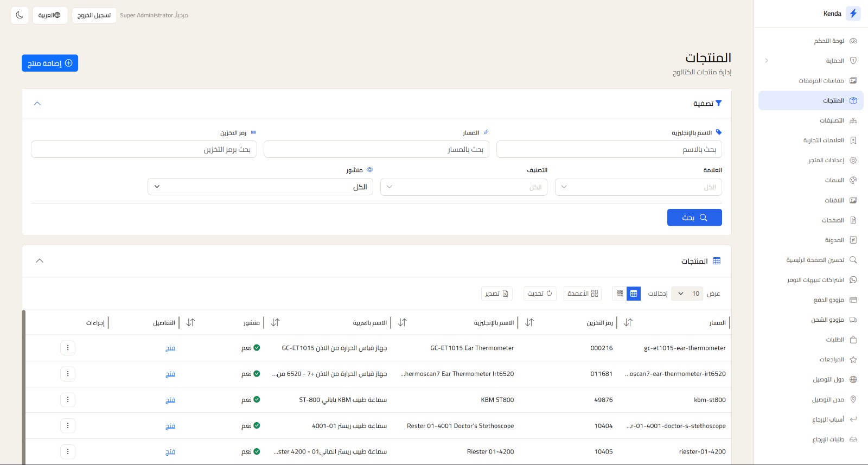
Task: Open the منشور published filter dropdown
Action: tap(260, 187)
